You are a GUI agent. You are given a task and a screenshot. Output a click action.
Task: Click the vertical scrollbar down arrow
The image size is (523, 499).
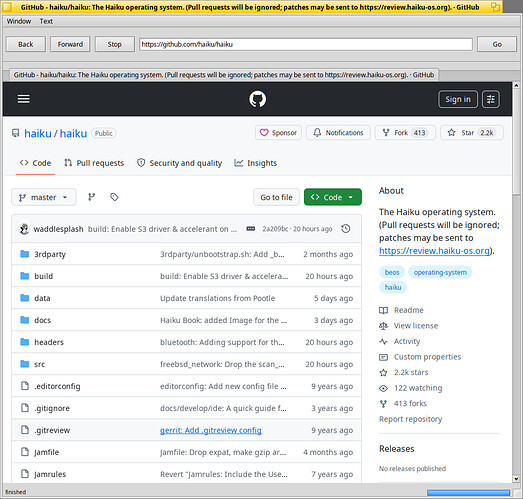pyautogui.click(x=516, y=479)
